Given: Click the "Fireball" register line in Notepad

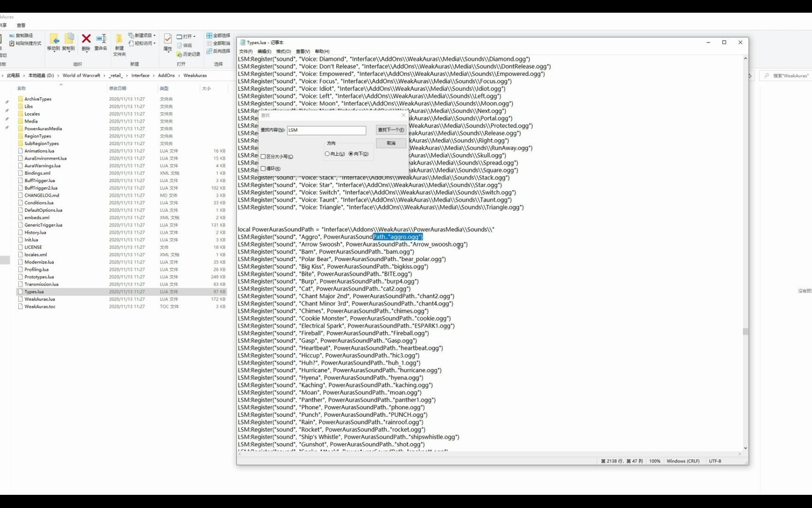Looking at the screenshot, I should click(333, 333).
